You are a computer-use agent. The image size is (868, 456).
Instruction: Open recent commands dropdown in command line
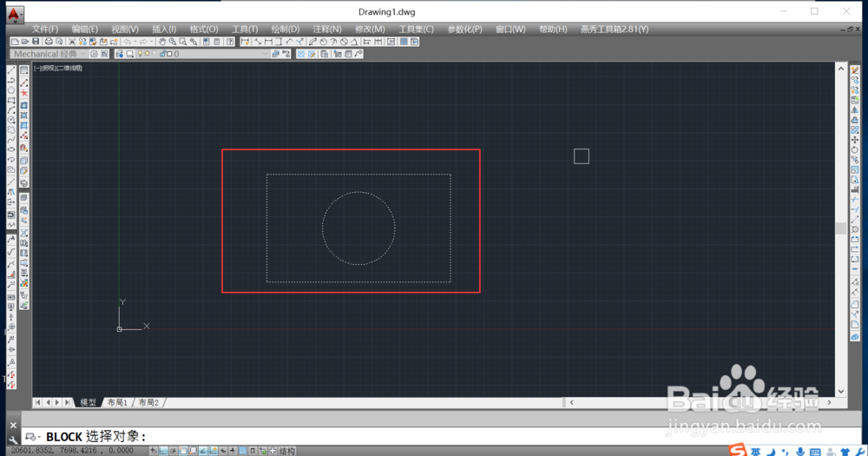point(32,437)
